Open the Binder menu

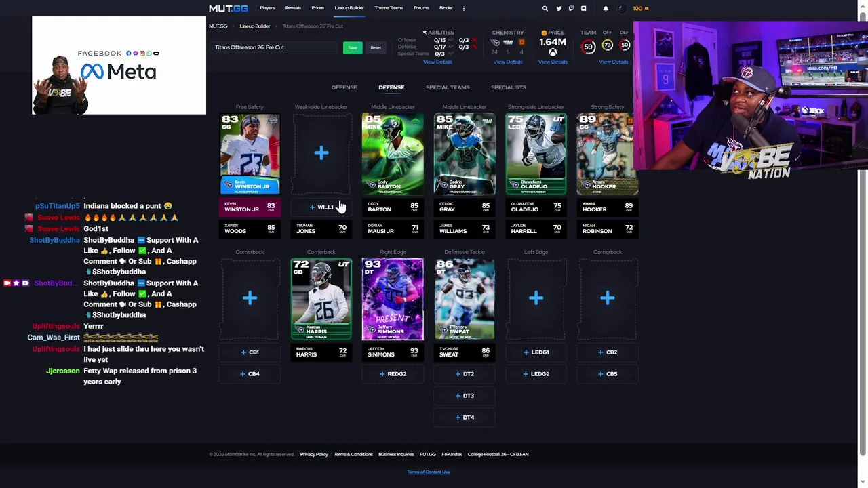pyautogui.click(x=446, y=8)
